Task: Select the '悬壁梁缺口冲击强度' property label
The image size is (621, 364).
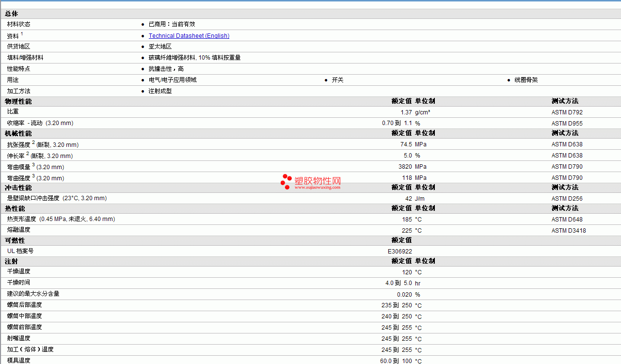Action: [33, 198]
